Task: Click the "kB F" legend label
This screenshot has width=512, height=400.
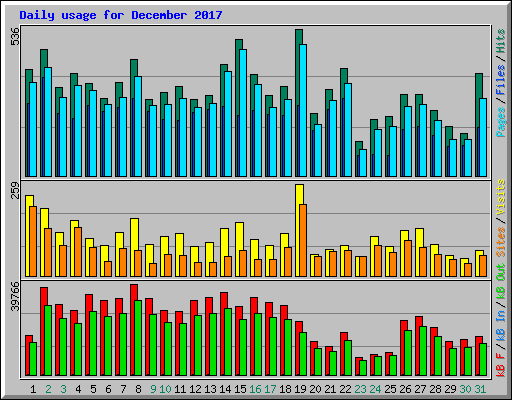Action: tap(500, 365)
